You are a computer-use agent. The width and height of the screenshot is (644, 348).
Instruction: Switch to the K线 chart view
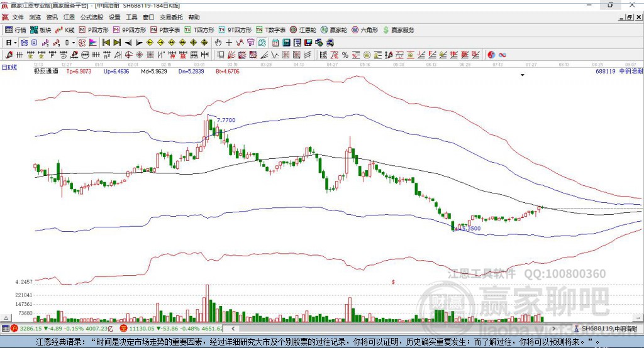click(65, 30)
